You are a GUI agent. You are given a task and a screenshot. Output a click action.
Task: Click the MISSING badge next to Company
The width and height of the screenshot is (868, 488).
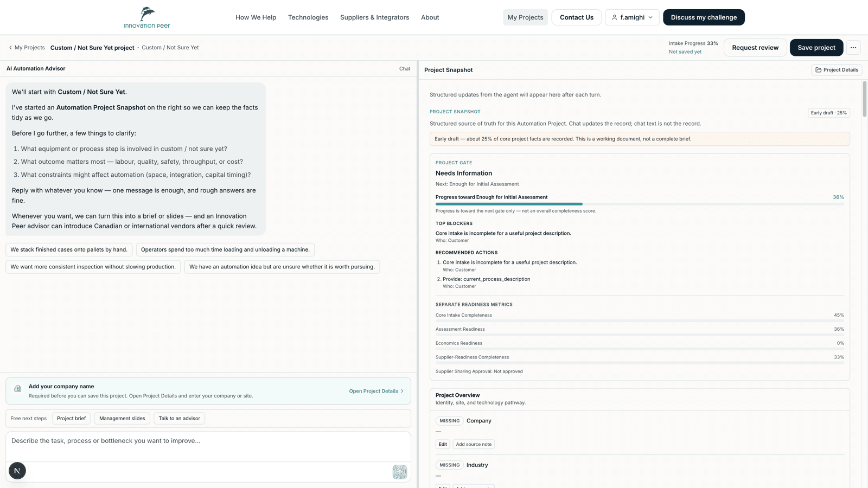click(x=449, y=421)
